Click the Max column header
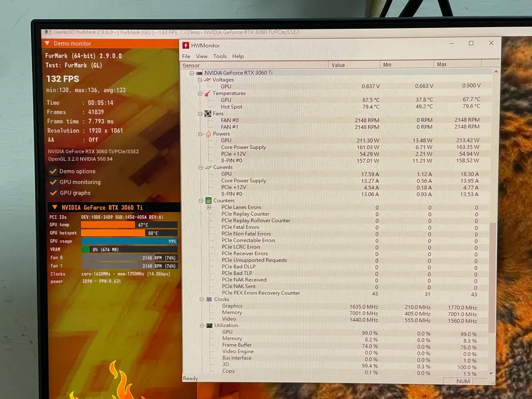Image resolution: width=532 pixels, height=399 pixels. point(457,64)
